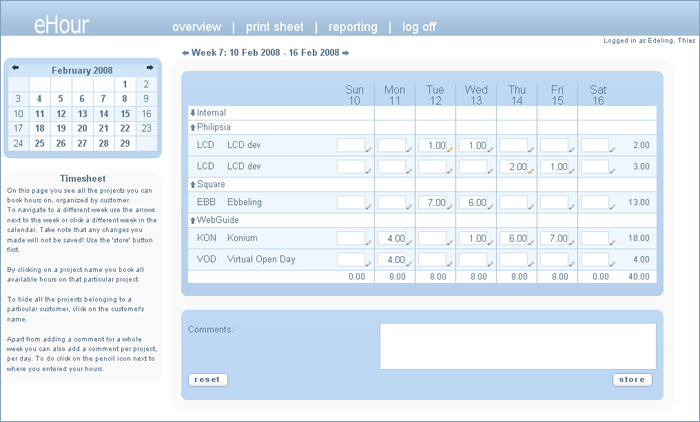Click comment pencil for first LCD dev Wednesday

[x=490, y=150]
